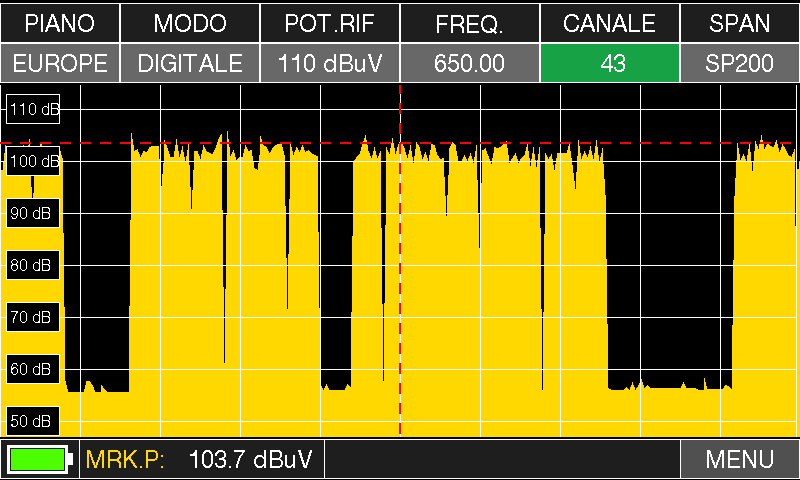Select the 103.7 dBuV marker reading
The image size is (800, 480).
click(x=250, y=459)
